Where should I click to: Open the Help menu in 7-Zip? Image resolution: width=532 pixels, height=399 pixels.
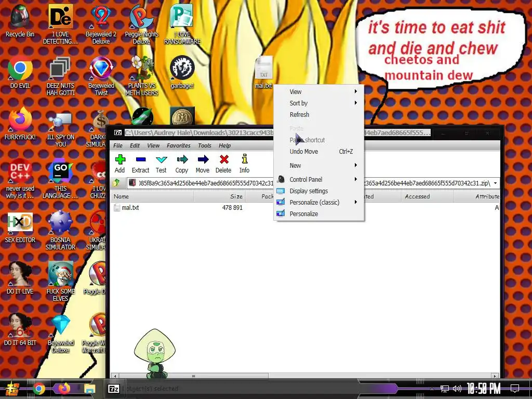point(224,145)
